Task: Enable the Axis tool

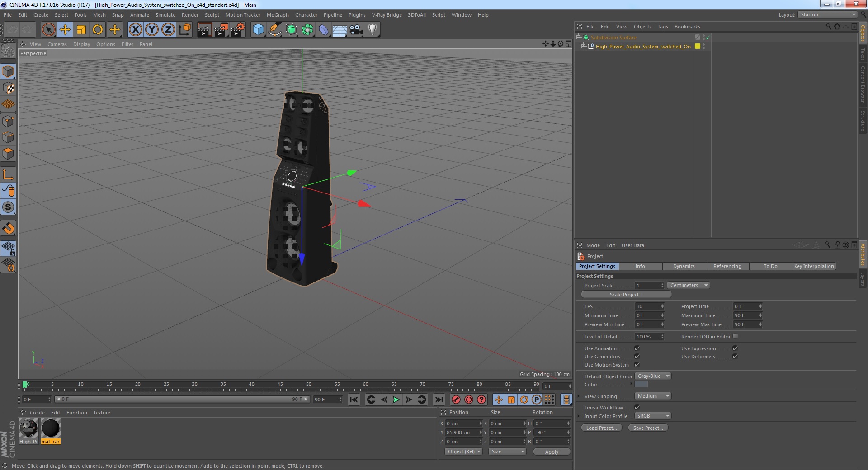Action: coord(8,174)
